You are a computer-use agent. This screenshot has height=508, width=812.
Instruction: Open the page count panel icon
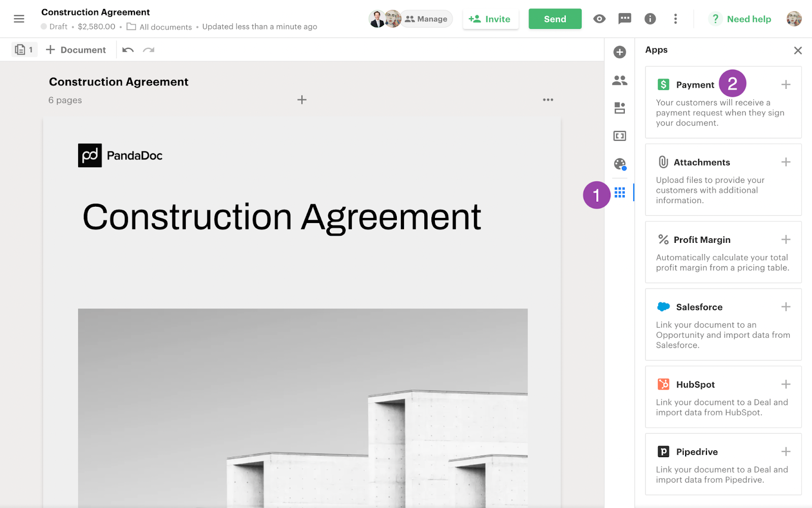(x=24, y=50)
